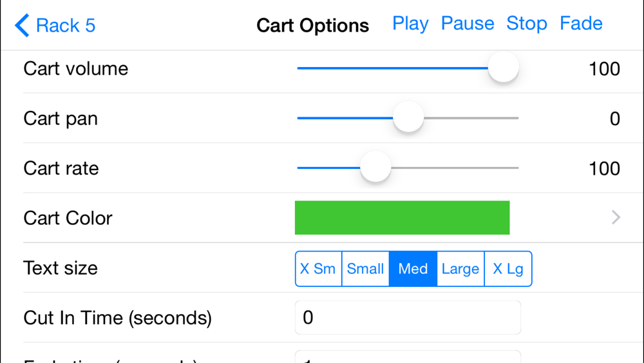
Task: Click the Cart volume value 100
Action: click(604, 69)
